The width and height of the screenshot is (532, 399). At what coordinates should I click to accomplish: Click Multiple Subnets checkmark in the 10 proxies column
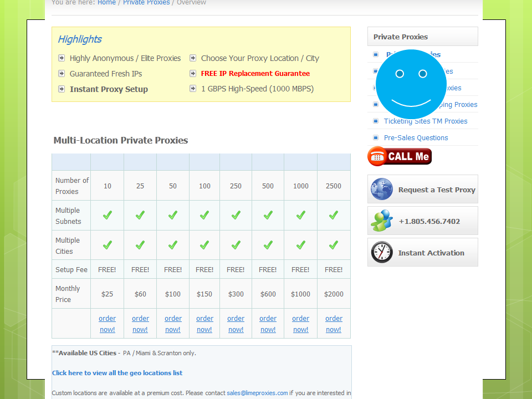click(107, 215)
